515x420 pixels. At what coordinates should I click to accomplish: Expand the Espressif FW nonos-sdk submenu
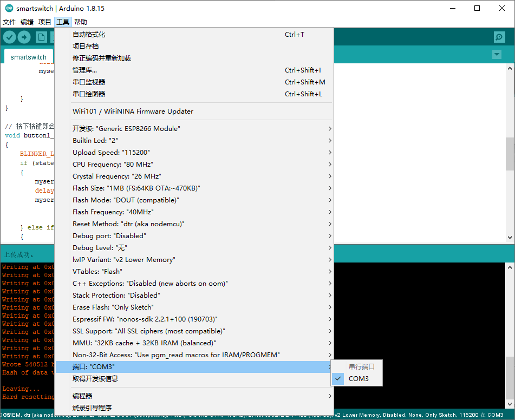194,319
